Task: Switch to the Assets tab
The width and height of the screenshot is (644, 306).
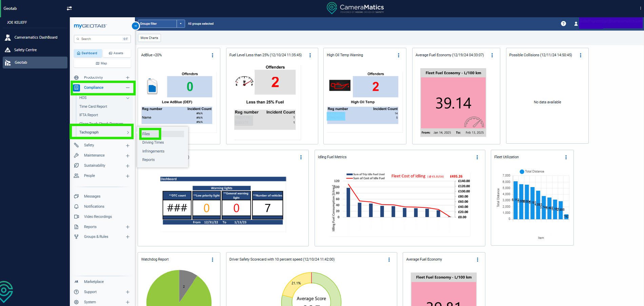Action: 116,53
